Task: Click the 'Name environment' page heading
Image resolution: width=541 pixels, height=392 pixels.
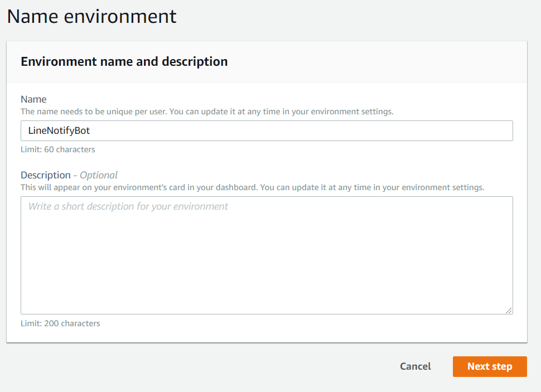Action: click(91, 16)
